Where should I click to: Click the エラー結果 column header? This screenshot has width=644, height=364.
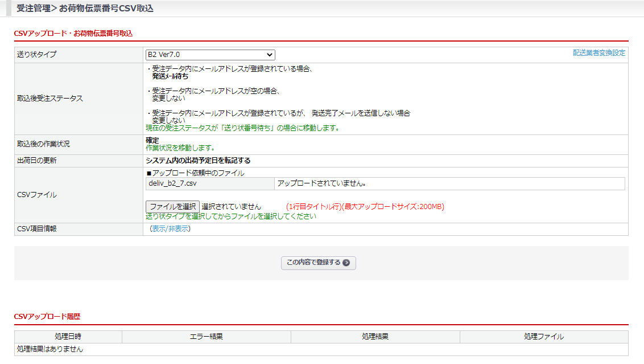tap(206, 337)
